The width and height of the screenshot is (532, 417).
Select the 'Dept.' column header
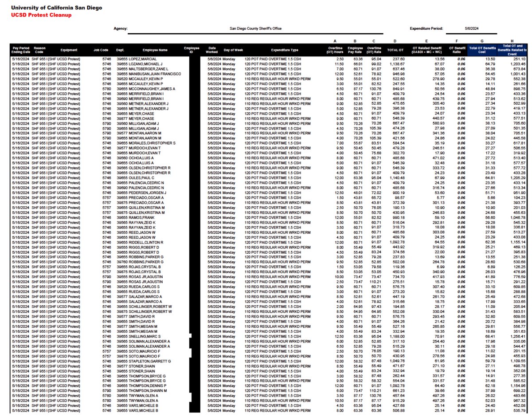tap(120, 50)
